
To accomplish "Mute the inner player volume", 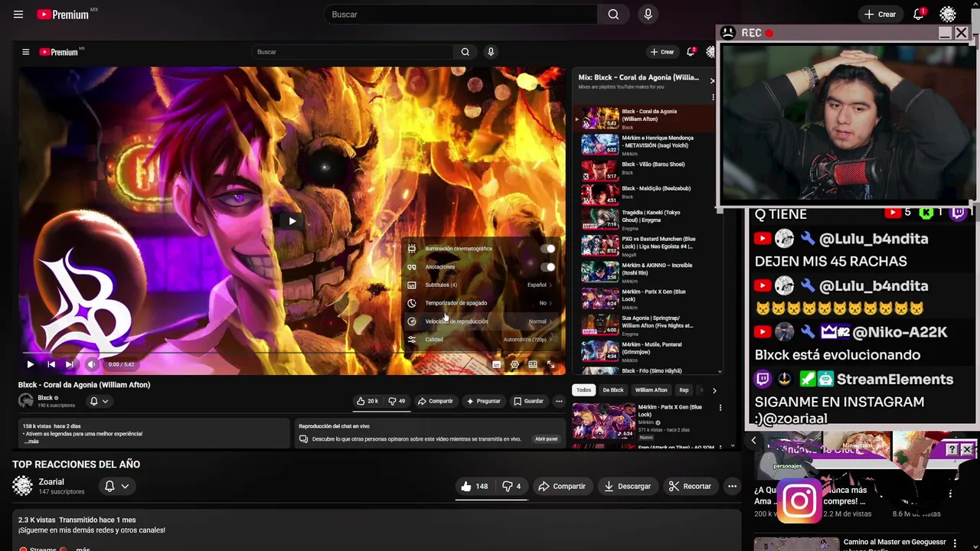I will 91,364.
